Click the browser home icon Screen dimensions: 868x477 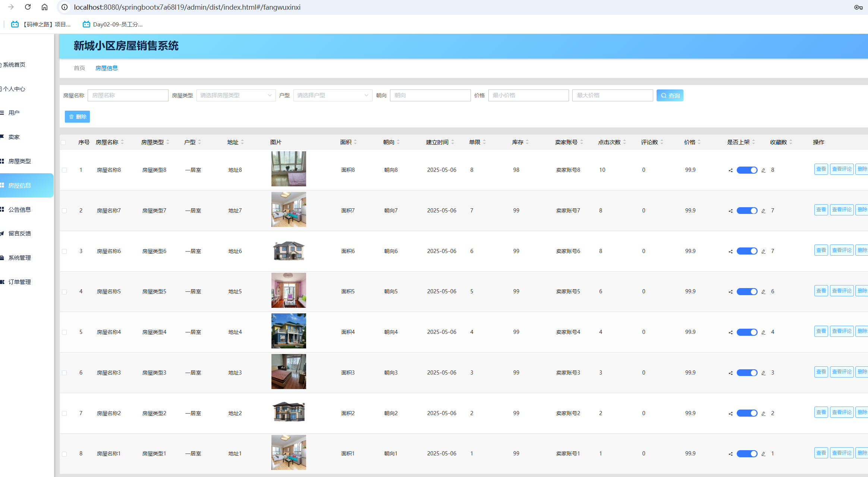pyautogui.click(x=44, y=7)
